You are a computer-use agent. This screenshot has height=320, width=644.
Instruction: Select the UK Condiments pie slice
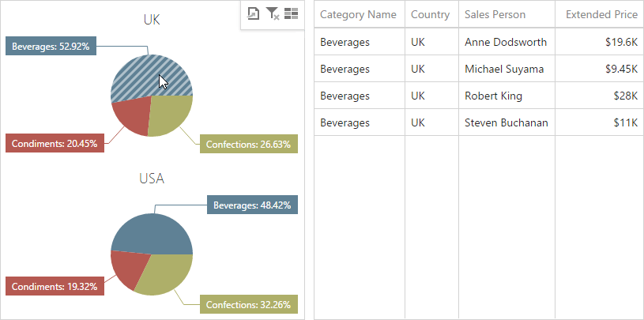click(130, 117)
